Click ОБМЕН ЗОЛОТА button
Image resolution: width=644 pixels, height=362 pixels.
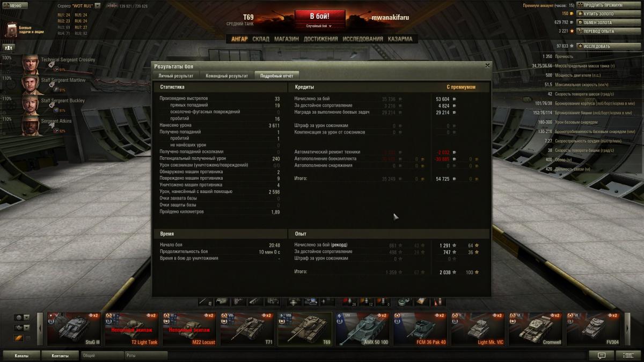[609, 23]
